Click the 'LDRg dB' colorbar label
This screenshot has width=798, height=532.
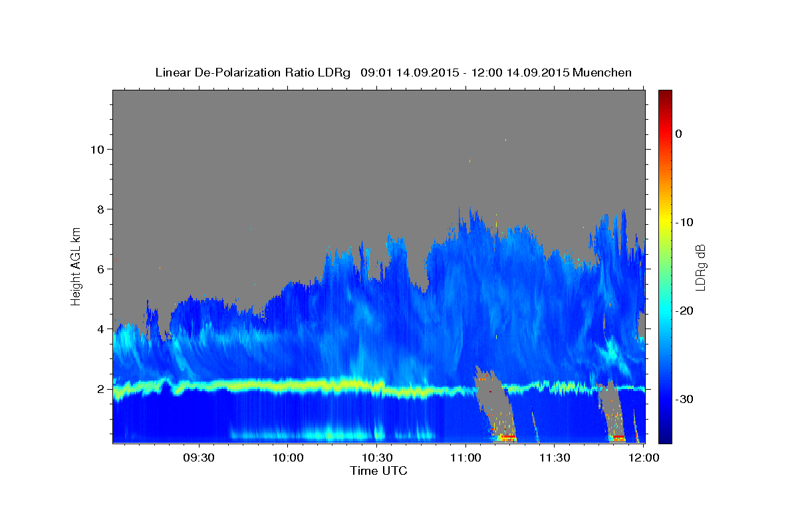(x=700, y=267)
